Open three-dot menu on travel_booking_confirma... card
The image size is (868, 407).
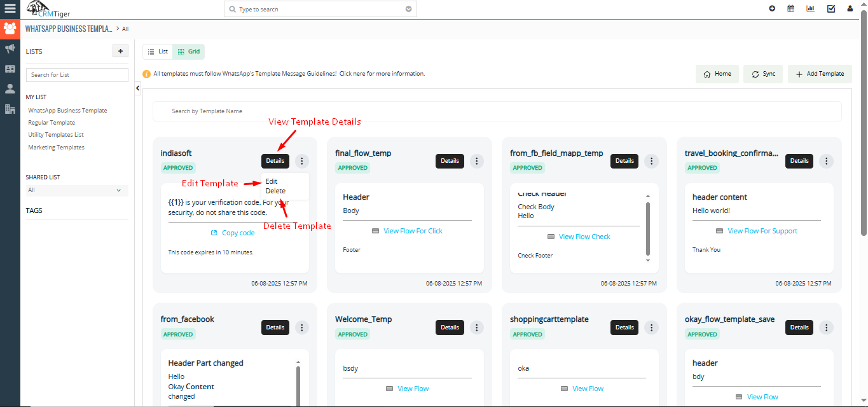click(x=826, y=161)
